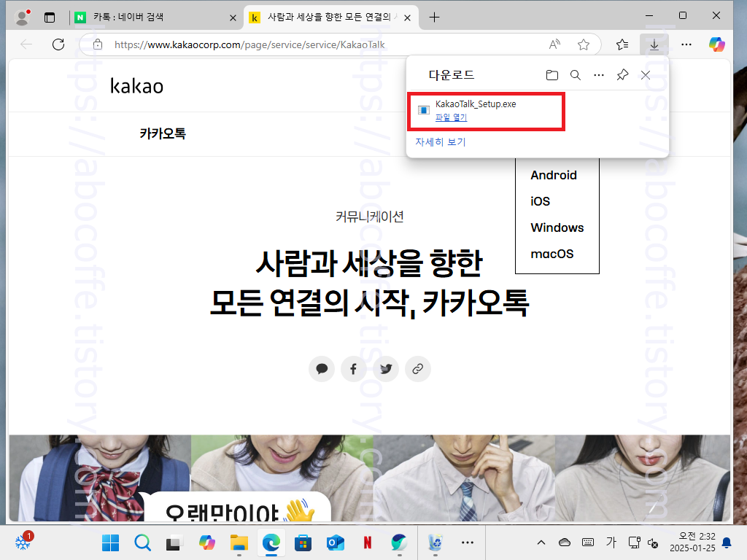Open weather widget snowflake icon
The height and width of the screenshot is (560, 747).
click(x=23, y=542)
